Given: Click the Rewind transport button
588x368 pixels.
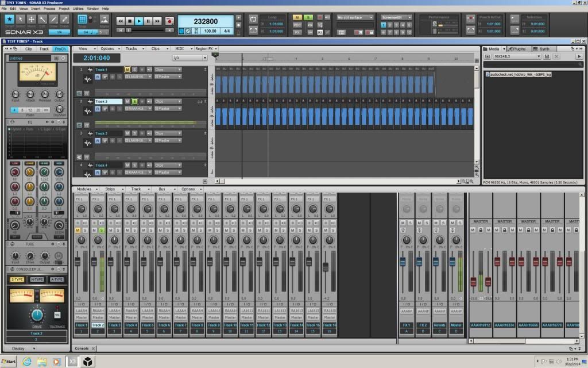Looking at the screenshot, I should pyautogui.click(x=121, y=21).
